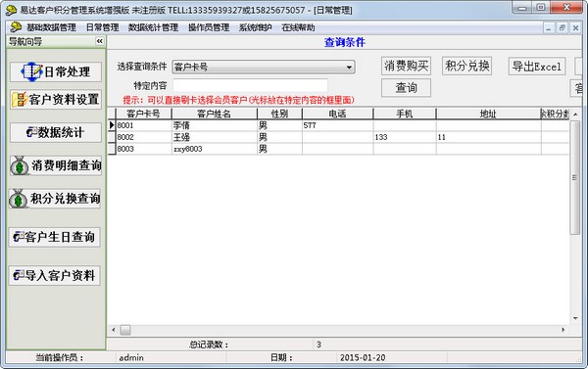Sort by 客户姓名 column header
The width and height of the screenshot is (588, 369).
pos(214,114)
